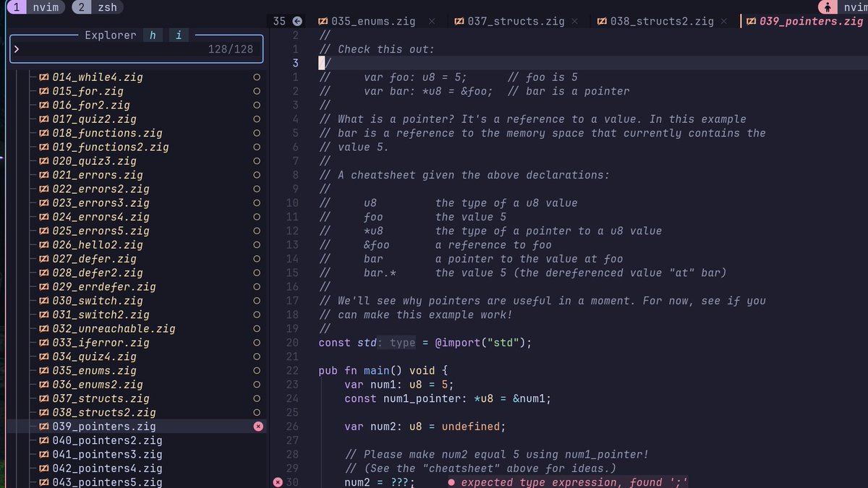Close the 038_structs2.zig tab

tap(723, 21)
